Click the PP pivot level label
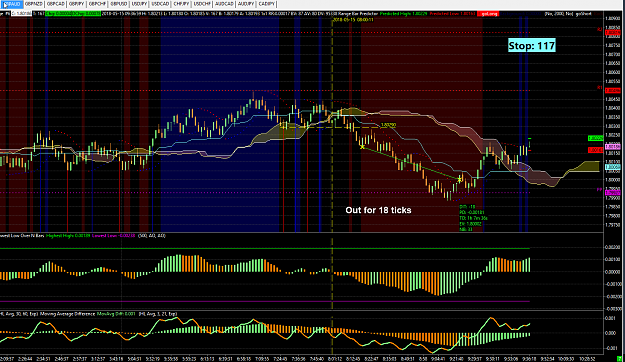 pyautogui.click(x=599, y=190)
